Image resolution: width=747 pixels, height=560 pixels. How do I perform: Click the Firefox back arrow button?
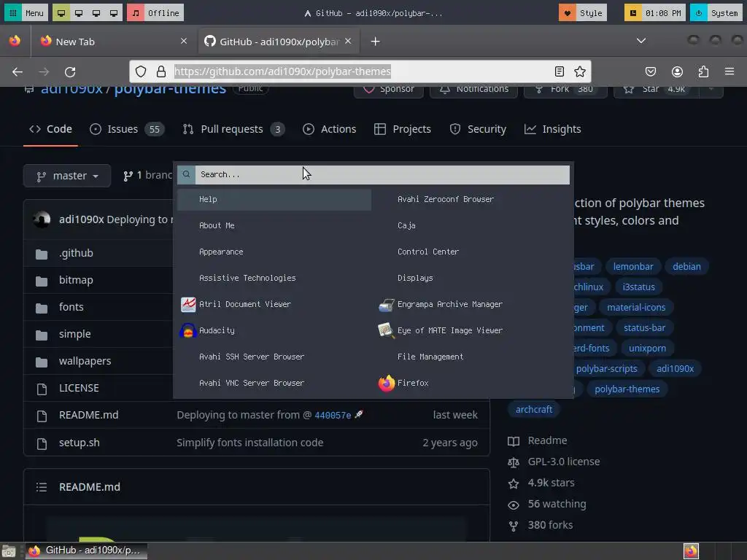[x=18, y=72]
